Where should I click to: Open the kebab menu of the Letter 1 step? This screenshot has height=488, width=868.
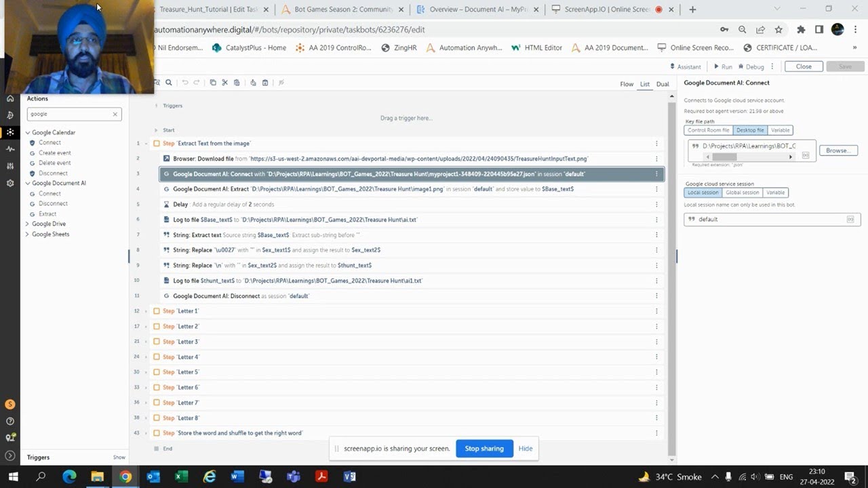point(656,311)
